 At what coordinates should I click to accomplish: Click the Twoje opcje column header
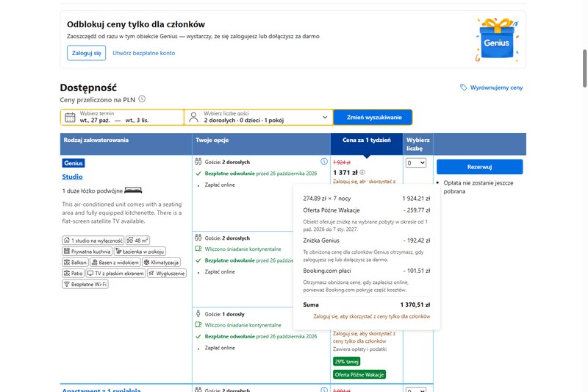tap(262, 144)
